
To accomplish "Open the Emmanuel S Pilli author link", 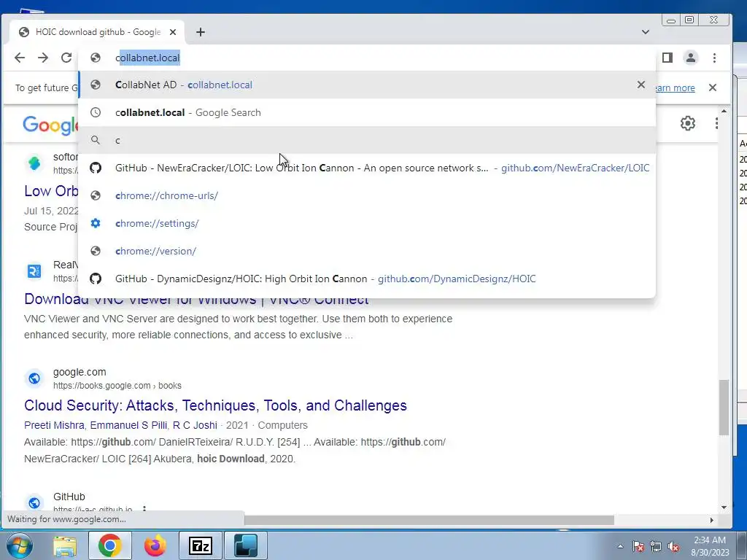I will tap(128, 425).
